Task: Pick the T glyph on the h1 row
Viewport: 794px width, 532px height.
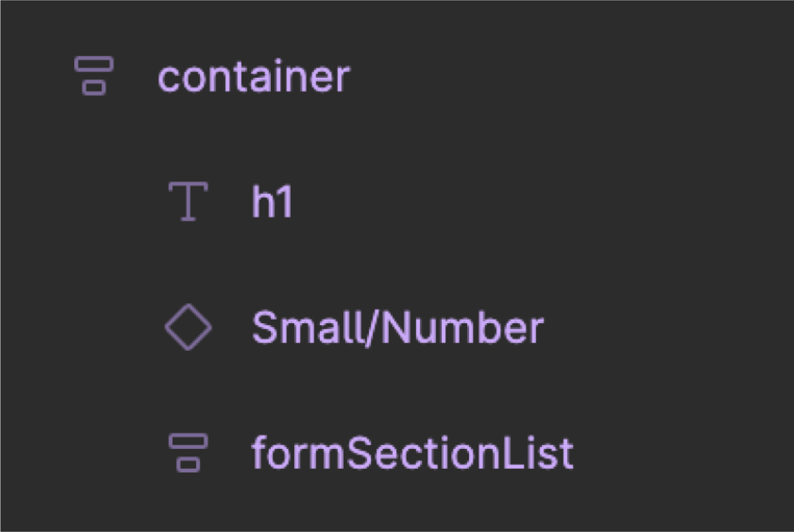Action: tap(188, 202)
